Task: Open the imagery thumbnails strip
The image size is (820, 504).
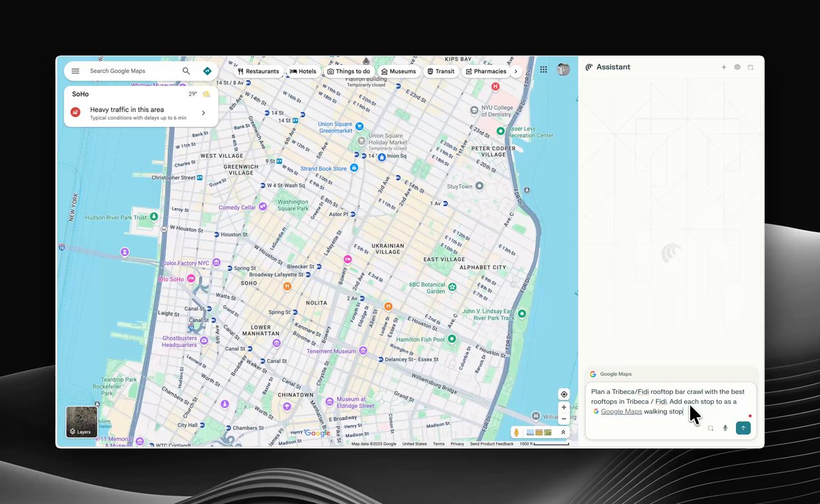Action: 539,432
